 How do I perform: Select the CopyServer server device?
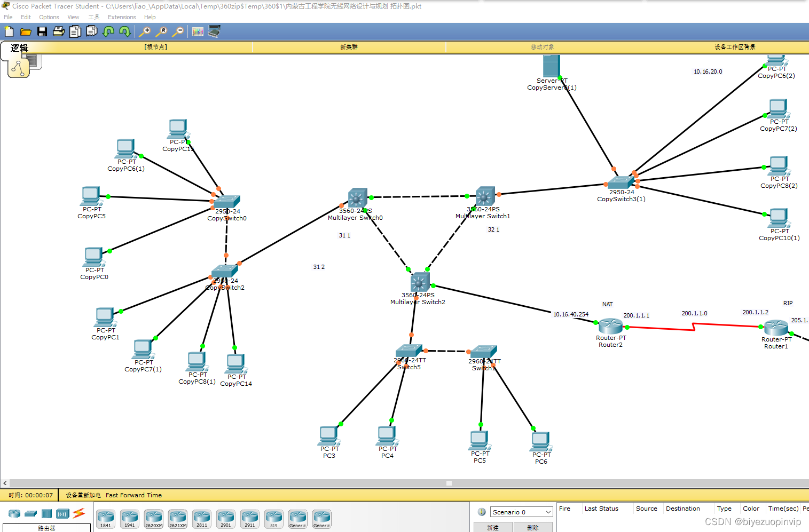pyautogui.click(x=552, y=66)
